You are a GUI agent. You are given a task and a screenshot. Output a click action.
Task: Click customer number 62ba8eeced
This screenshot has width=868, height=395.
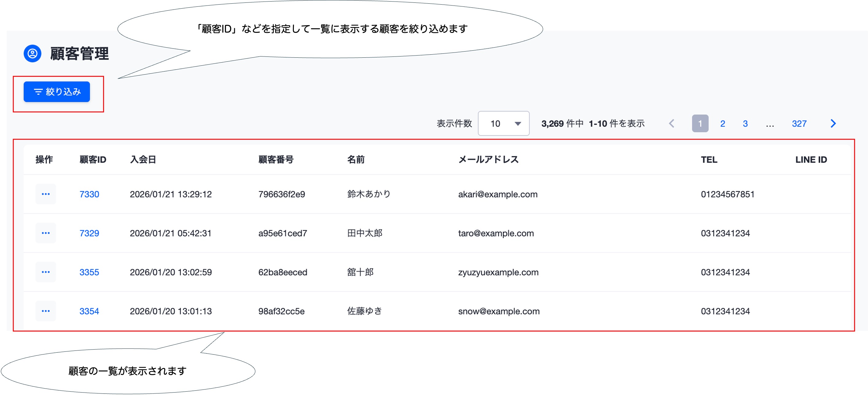point(283,273)
